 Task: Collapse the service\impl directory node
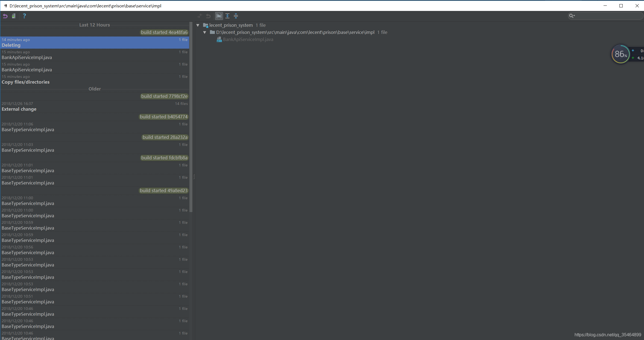[205, 32]
